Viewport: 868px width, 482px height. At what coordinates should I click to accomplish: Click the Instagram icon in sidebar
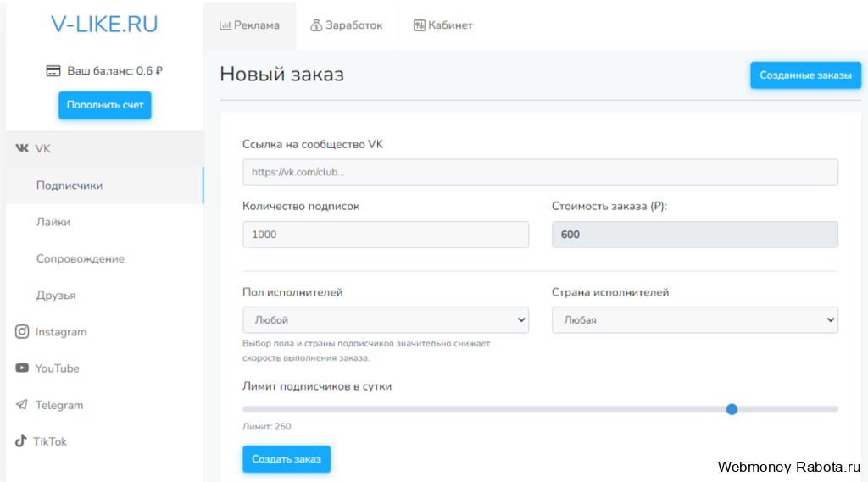click(22, 331)
